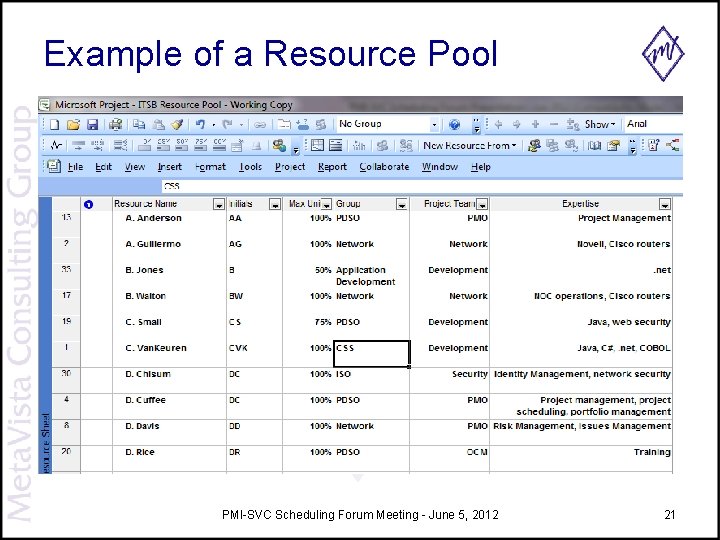Select the CSS group cell for C. VanKeuren
Screen dimensions: 720x540
(371, 354)
